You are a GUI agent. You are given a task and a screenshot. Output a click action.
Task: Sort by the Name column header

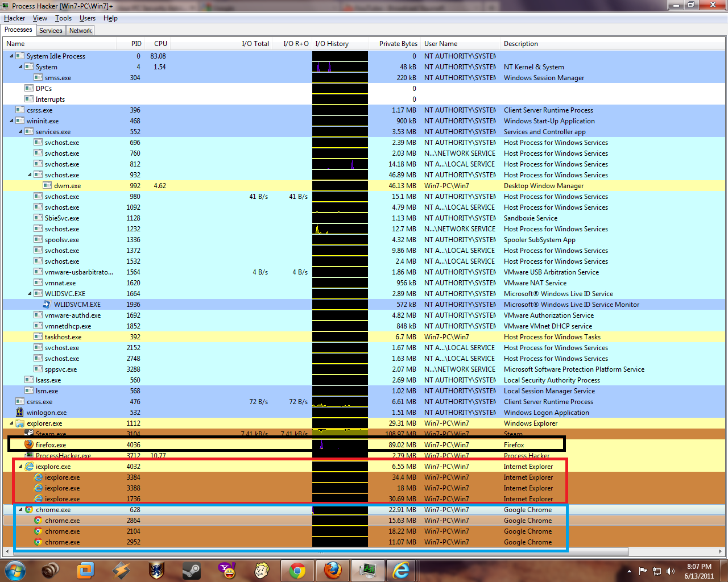coord(60,44)
